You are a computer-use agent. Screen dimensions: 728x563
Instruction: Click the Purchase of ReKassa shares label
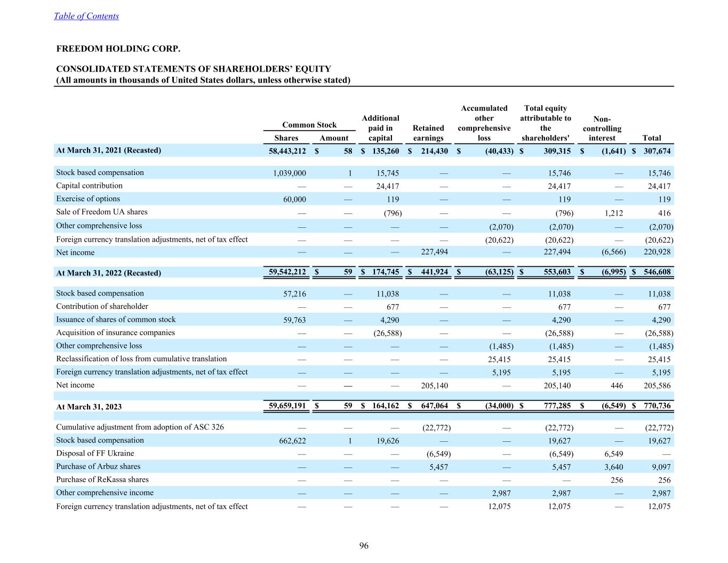tap(102, 479)
